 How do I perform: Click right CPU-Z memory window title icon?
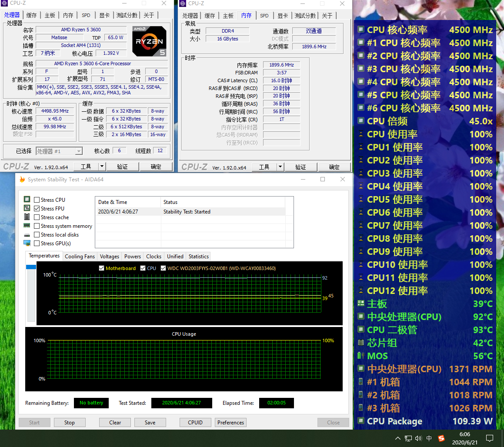point(183,3)
